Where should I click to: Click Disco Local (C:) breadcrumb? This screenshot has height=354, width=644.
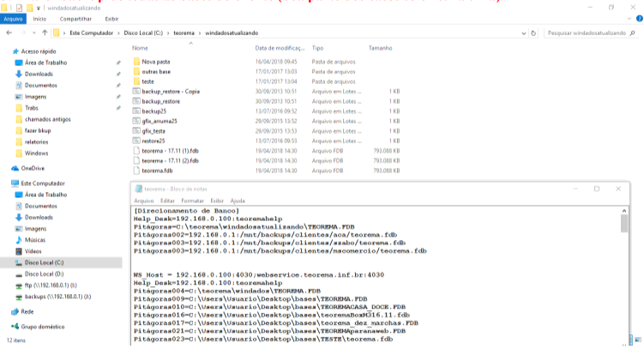(143, 33)
